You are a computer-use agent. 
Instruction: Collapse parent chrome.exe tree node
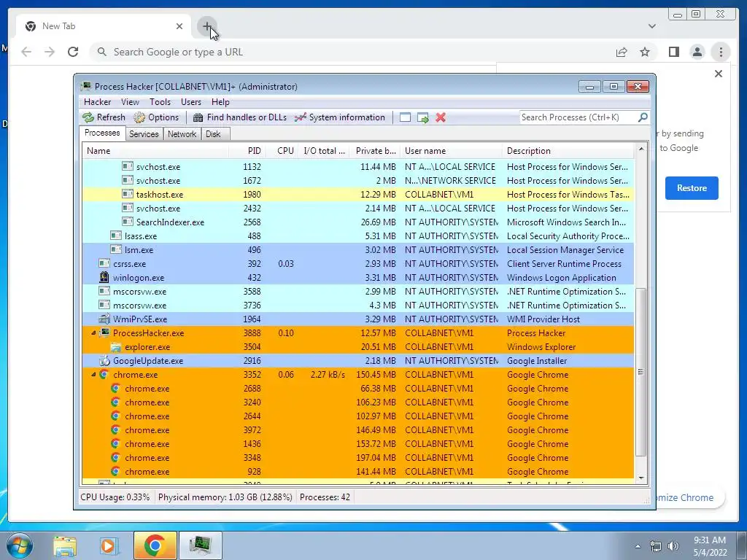pyautogui.click(x=93, y=374)
